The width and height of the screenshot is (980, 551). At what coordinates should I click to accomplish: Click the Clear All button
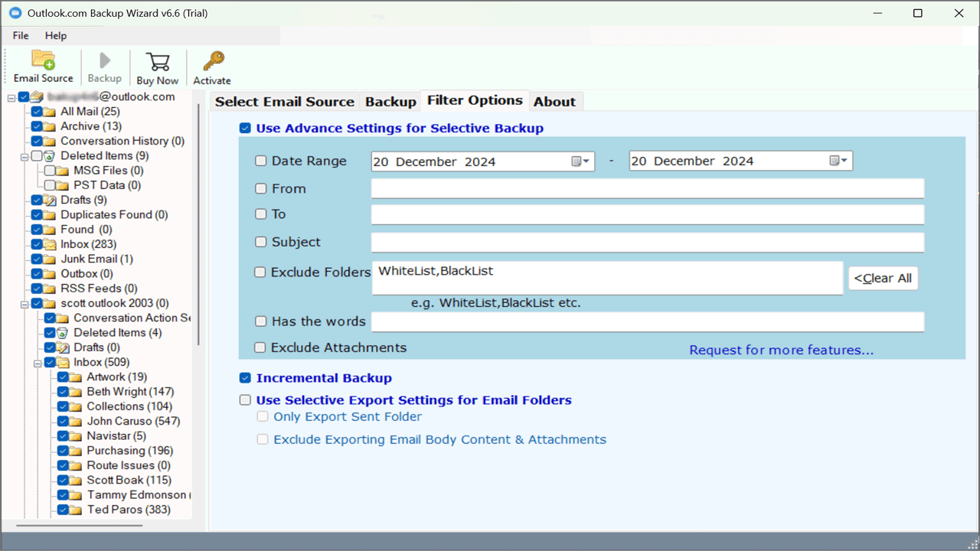coord(883,278)
